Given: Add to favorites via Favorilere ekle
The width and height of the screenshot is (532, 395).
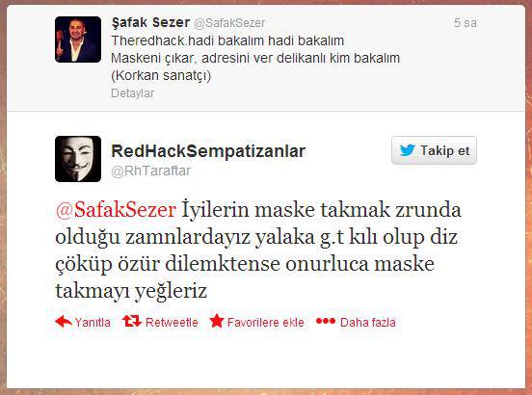Looking at the screenshot, I should (x=266, y=322).
